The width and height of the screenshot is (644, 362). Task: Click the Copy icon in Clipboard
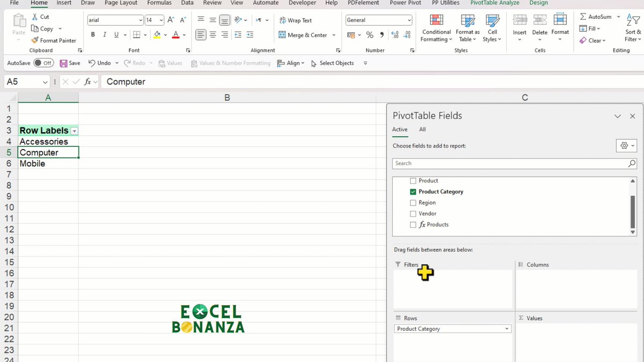coord(35,28)
